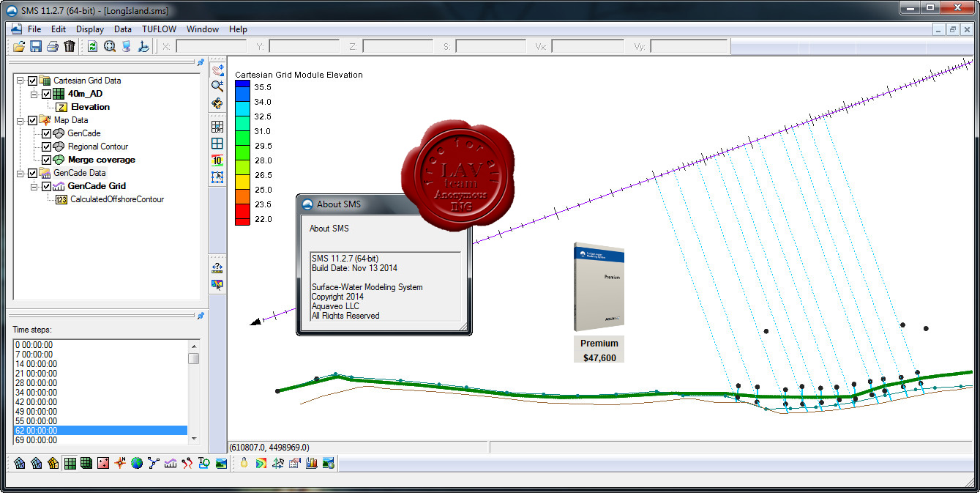Click the contour options rainbow icon
980x493 pixels.
261,463
